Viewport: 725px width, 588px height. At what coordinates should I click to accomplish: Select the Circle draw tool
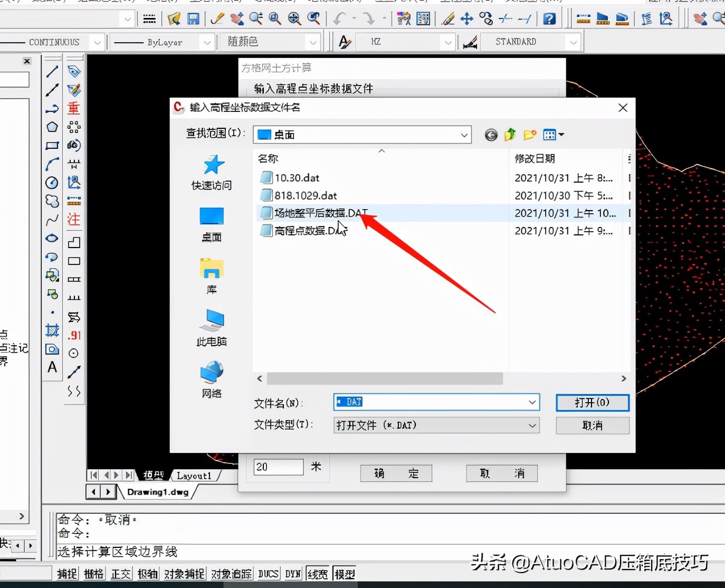[52, 183]
